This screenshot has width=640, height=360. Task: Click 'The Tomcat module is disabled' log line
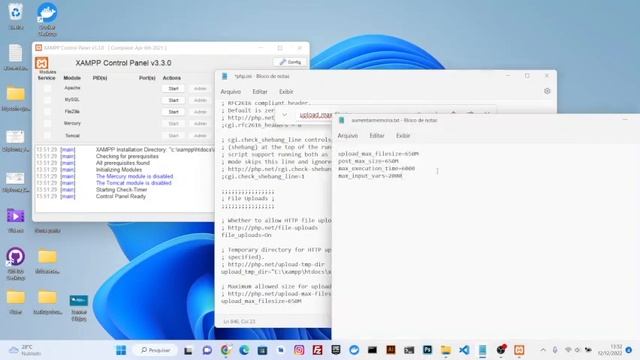point(133,183)
